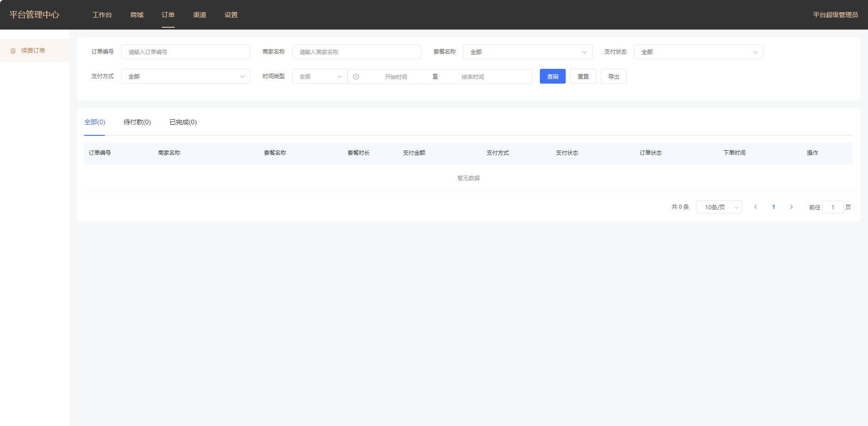Expand the 时间类型 dropdown
Image resolution: width=868 pixels, height=426 pixels.
pos(319,76)
